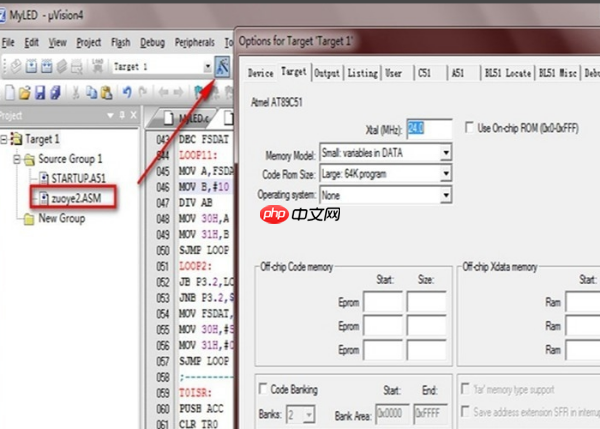Click the Navigate Backwards arrow icon

pyautogui.click(x=163, y=92)
